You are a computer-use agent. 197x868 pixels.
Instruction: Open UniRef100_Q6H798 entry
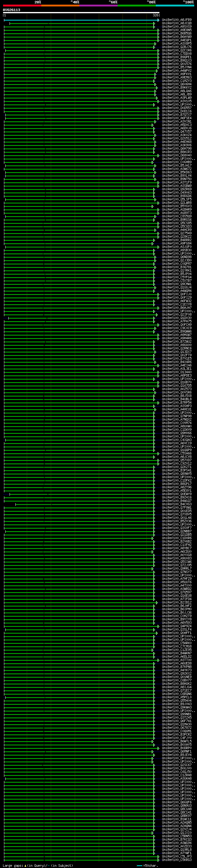tap(177, 149)
